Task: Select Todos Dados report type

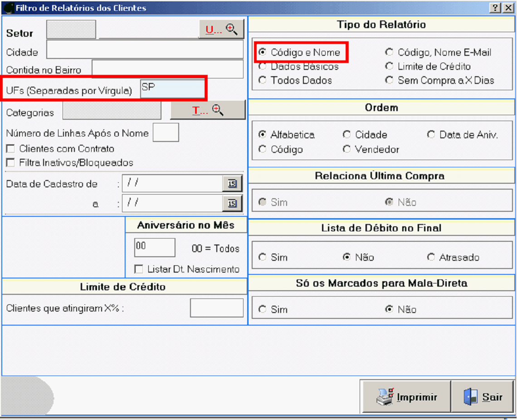Action: click(x=262, y=80)
